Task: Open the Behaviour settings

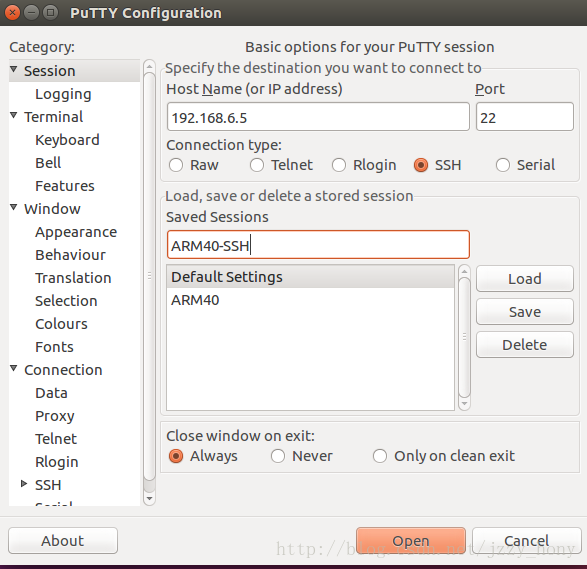Action: [x=70, y=255]
